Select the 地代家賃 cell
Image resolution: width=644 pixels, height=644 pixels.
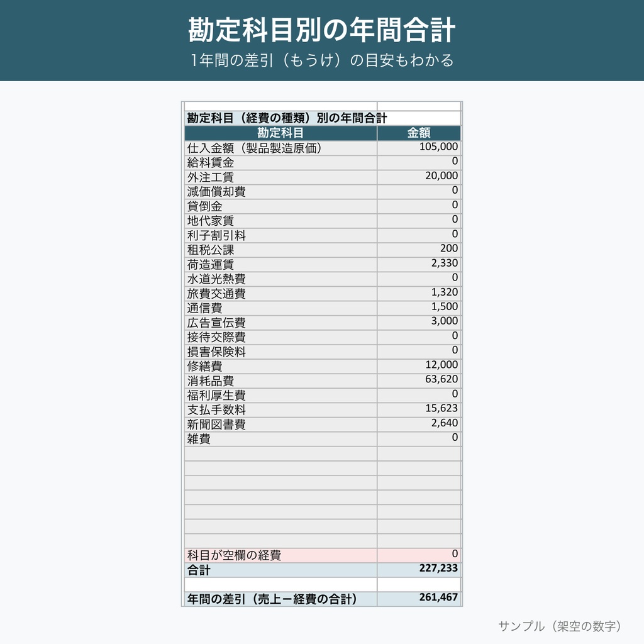[280, 221]
